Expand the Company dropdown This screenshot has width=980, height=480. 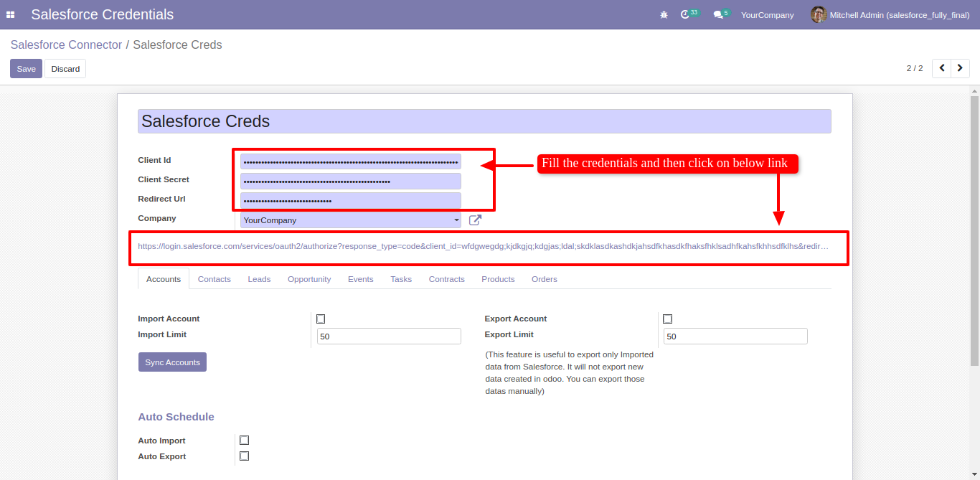pos(351,220)
